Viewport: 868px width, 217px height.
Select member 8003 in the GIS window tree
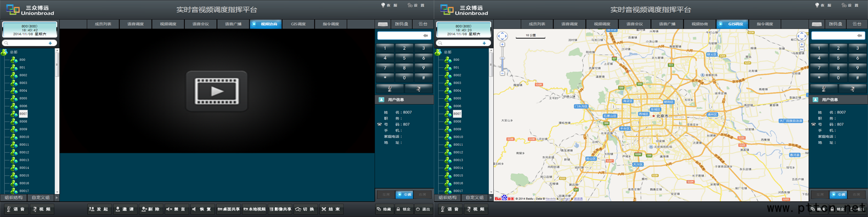click(457, 83)
